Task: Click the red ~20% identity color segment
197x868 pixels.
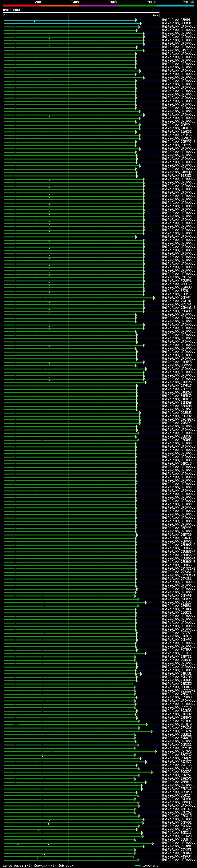Action: [x=22, y=6]
